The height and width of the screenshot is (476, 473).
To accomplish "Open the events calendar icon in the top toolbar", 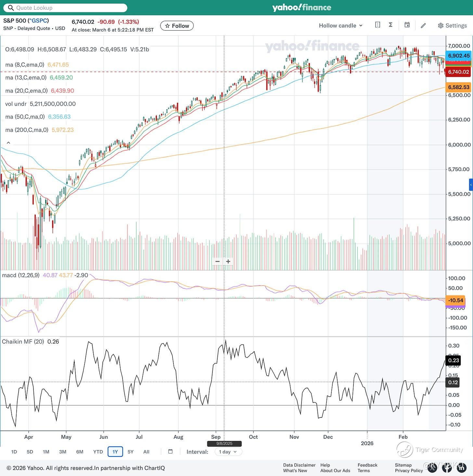I will coord(407,25).
